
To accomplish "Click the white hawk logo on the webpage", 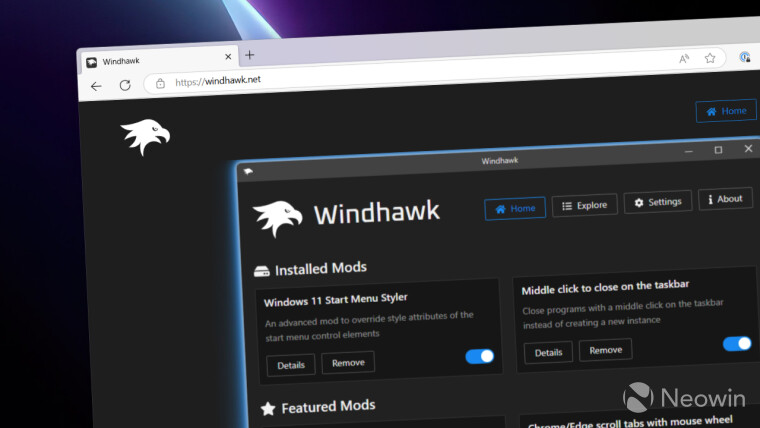I will pos(145,137).
